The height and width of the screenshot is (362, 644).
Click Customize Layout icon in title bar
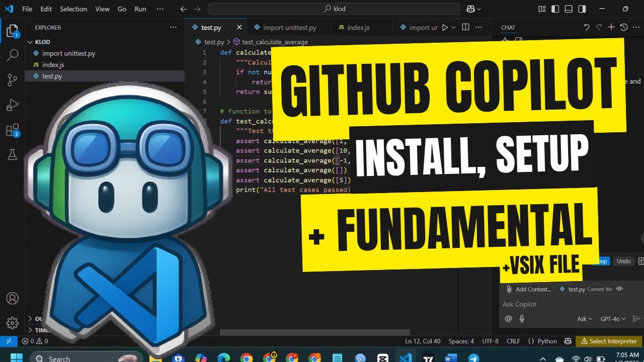coord(542,9)
